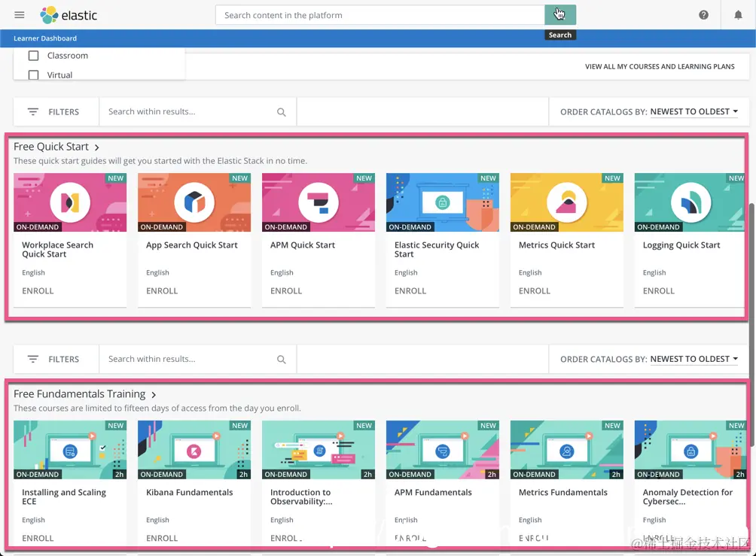Open the help question mark icon
The image size is (756, 556).
[x=703, y=15]
